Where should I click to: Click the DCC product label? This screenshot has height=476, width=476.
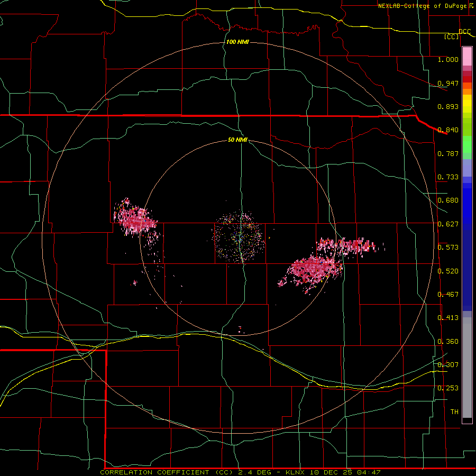[x=464, y=32]
